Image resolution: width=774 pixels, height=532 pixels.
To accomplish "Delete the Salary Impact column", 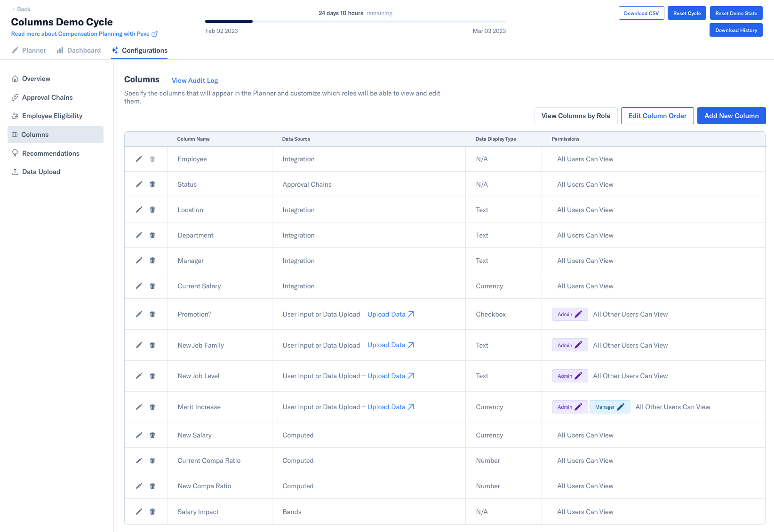I will (x=152, y=511).
